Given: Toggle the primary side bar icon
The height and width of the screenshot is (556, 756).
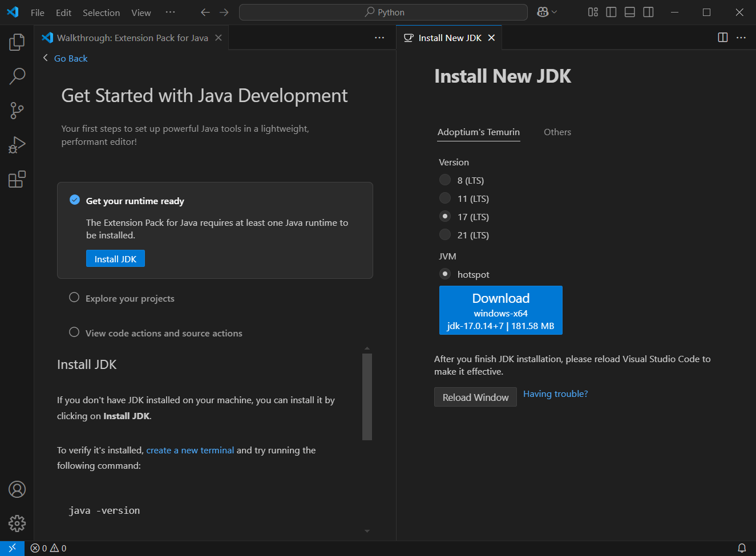Looking at the screenshot, I should coord(611,12).
